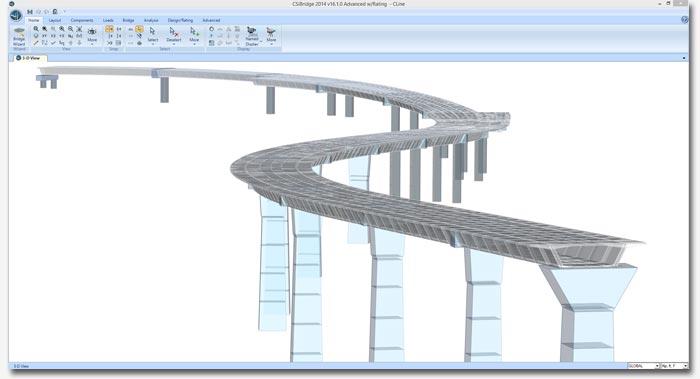Screen dimensions: 700x379
Task: Open the Show Named Display icon
Action: tap(252, 36)
